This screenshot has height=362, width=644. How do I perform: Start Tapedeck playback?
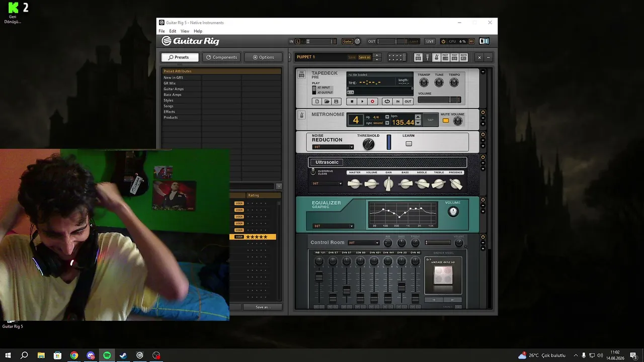(362, 102)
